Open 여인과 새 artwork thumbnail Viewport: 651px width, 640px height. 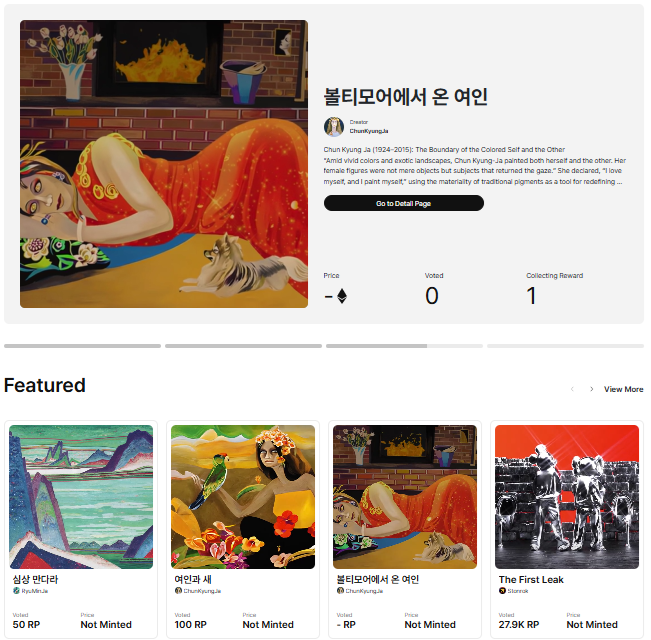tap(243, 497)
